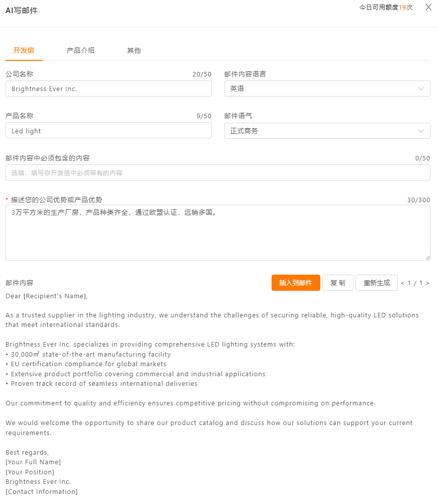The image size is (438, 504).
Task: Go to the next generated result
Action: coord(427,283)
